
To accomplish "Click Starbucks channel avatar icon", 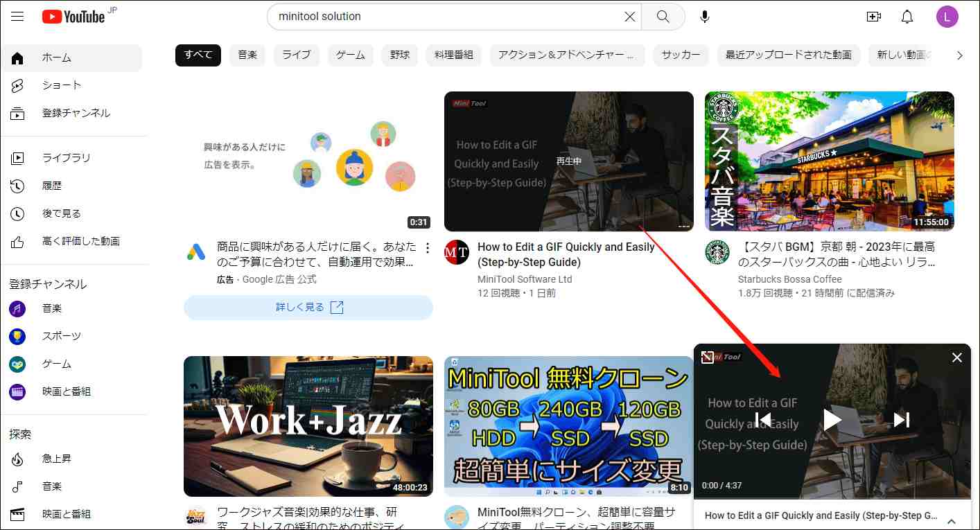I will 717,252.
